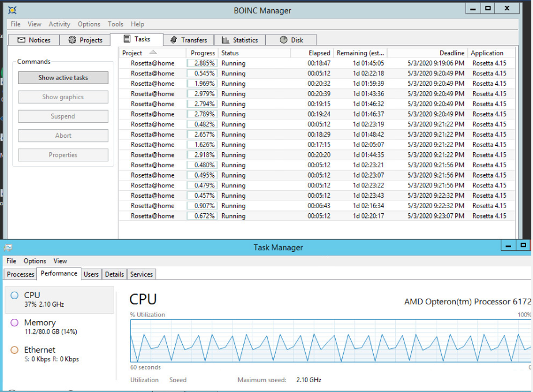This screenshot has width=533, height=392.
Task: Open the Activity menu in BOINC Manager
Action: (59, 24)
